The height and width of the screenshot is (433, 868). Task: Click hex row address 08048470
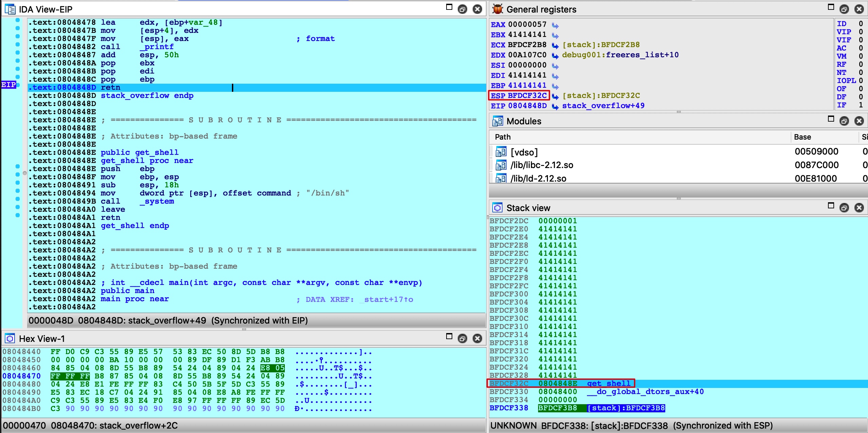click(x=21, y=376)
